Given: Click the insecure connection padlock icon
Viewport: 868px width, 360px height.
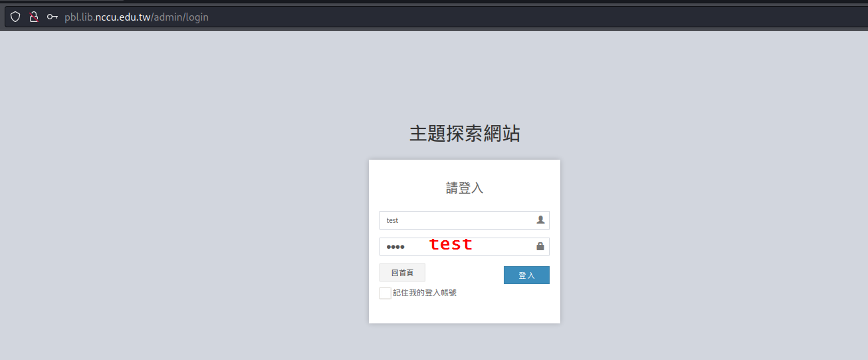Looking at the screenshot, I should click(34, 17).
